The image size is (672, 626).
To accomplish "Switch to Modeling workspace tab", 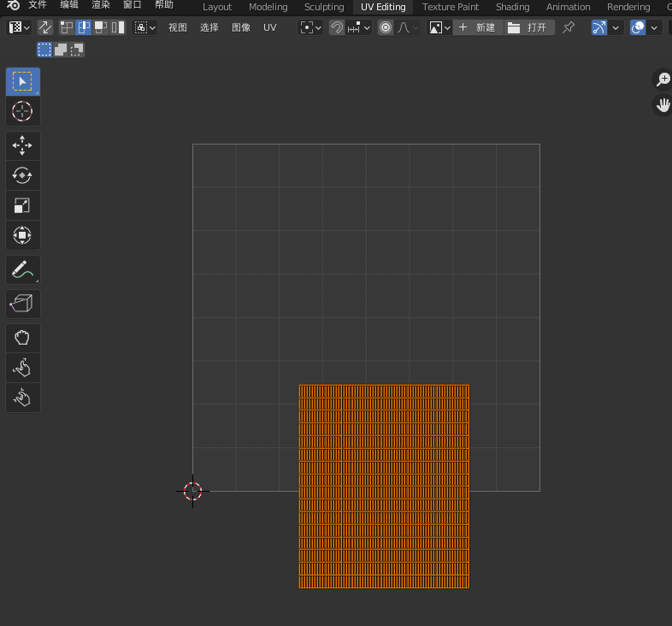I will (268, 7).
